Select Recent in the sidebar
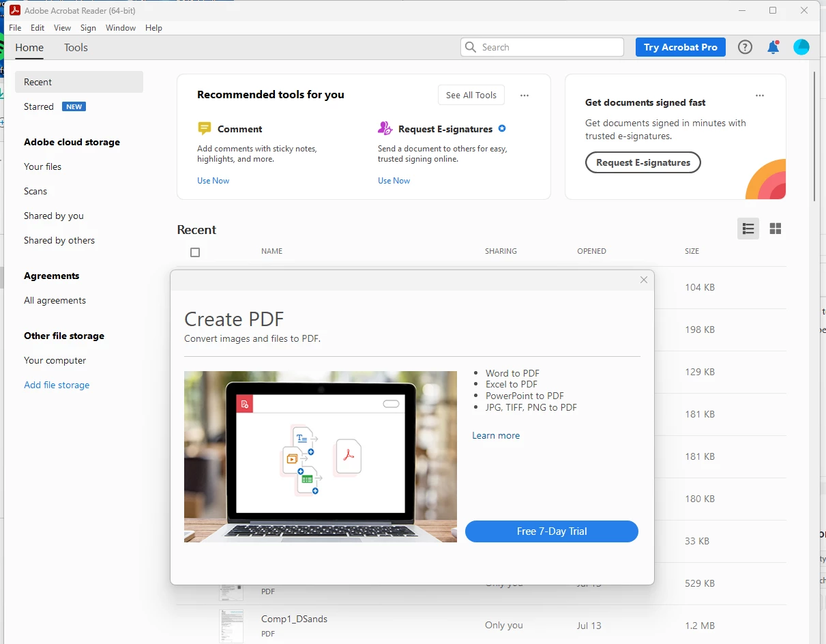826x644 pixels. point(79,82)
